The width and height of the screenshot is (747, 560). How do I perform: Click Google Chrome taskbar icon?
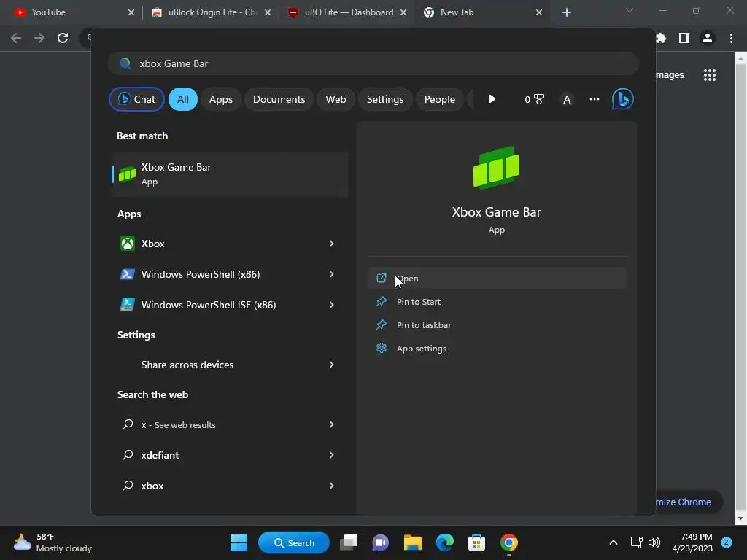point(508,542)
